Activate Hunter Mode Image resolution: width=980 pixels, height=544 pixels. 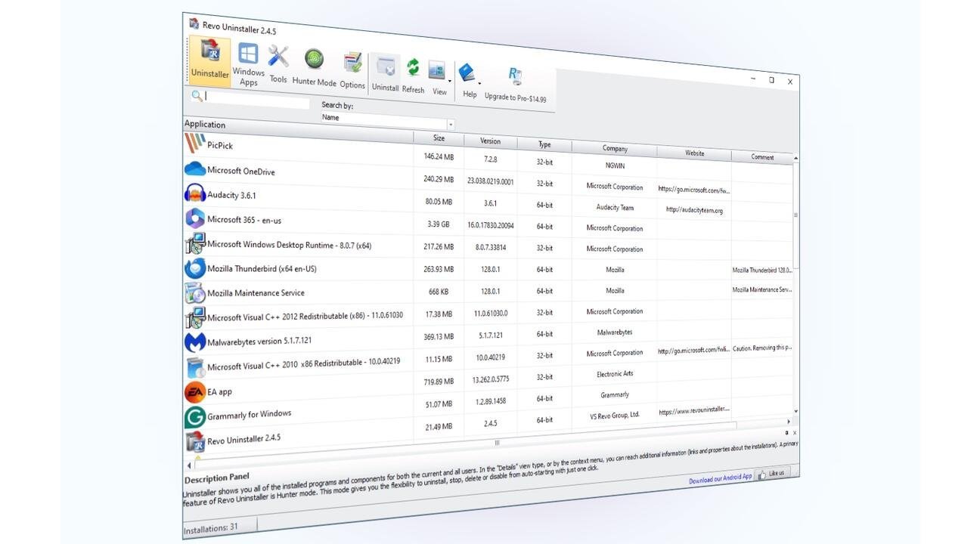point(314,68)
